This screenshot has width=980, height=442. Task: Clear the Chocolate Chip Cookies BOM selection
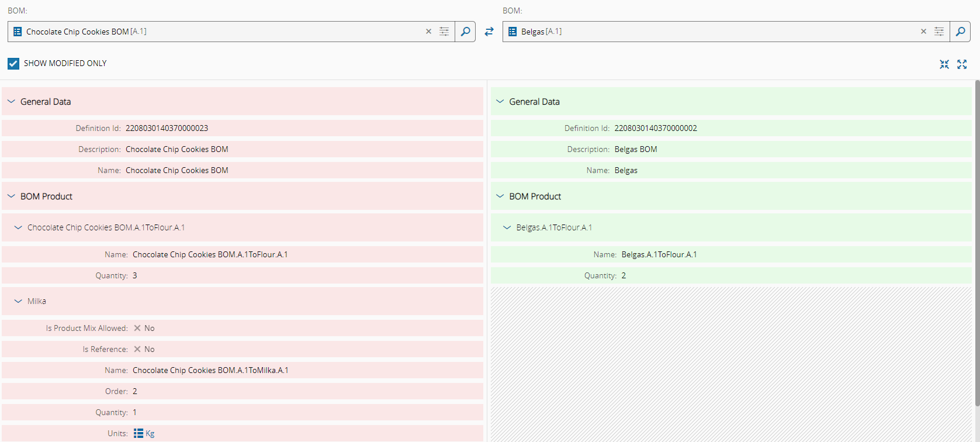click(428, 32)
